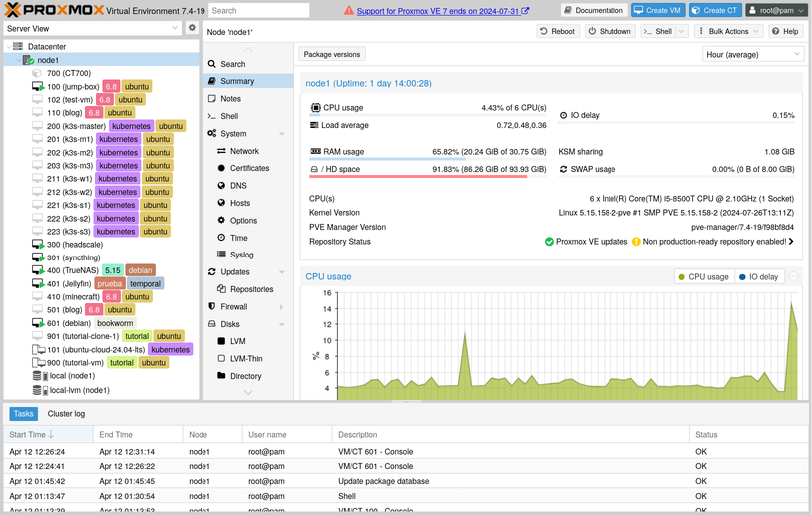The height and width of the screenshot is (515, 812).
Task: Open the Server View settings gear
Action: pos(192,28)
